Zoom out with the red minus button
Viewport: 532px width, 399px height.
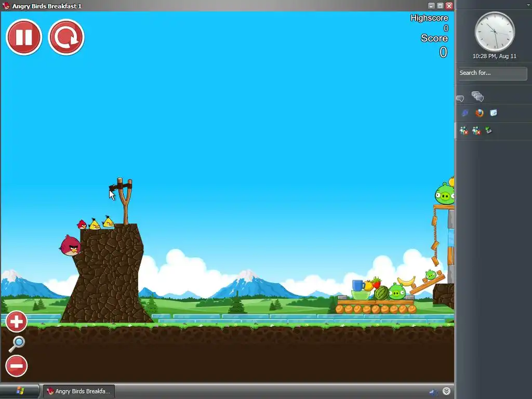click(x=16, y=366)
